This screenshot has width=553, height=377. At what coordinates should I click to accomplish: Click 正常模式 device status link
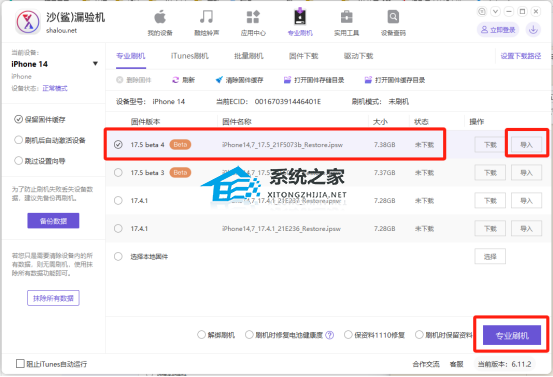(x=55, y=88)
